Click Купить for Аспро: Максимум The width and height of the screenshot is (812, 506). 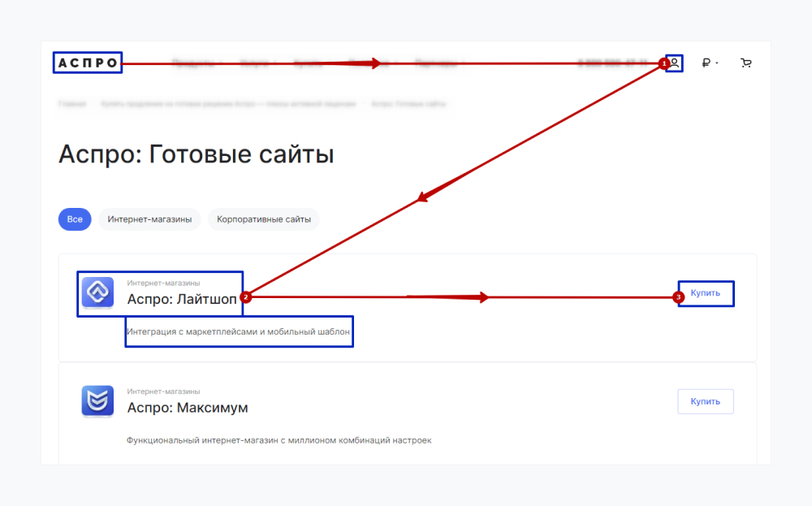[x=706, y=401]
